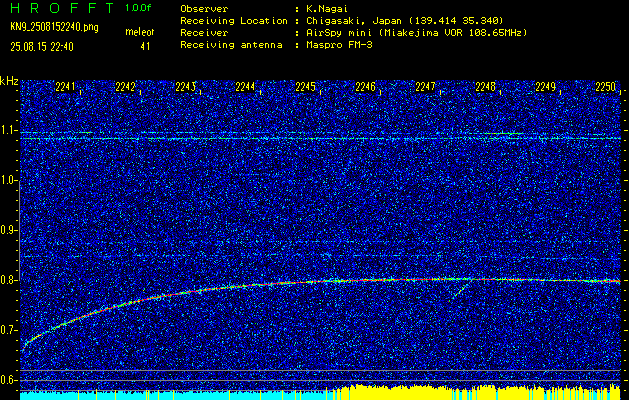This screenshot has height=400, width=629.
Task: Click the observer name K.Nagai
Action: point(327,9)
